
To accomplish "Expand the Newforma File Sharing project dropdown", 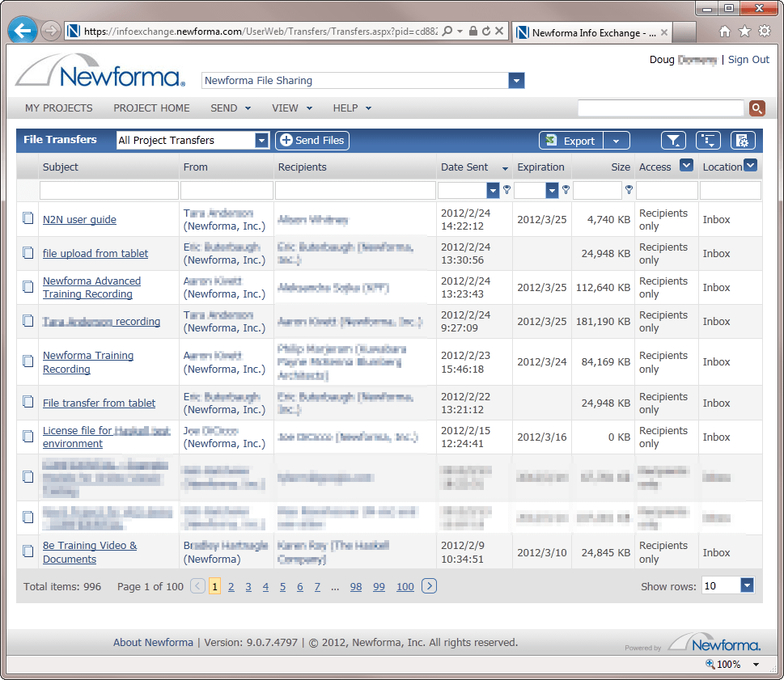I will [x=516, y=80].
